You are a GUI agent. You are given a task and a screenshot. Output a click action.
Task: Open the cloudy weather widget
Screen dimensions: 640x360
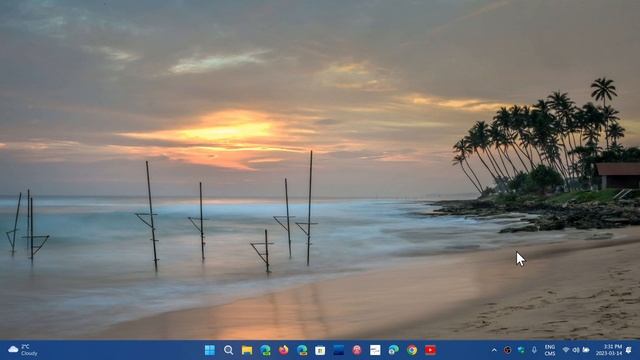[23, 350]
